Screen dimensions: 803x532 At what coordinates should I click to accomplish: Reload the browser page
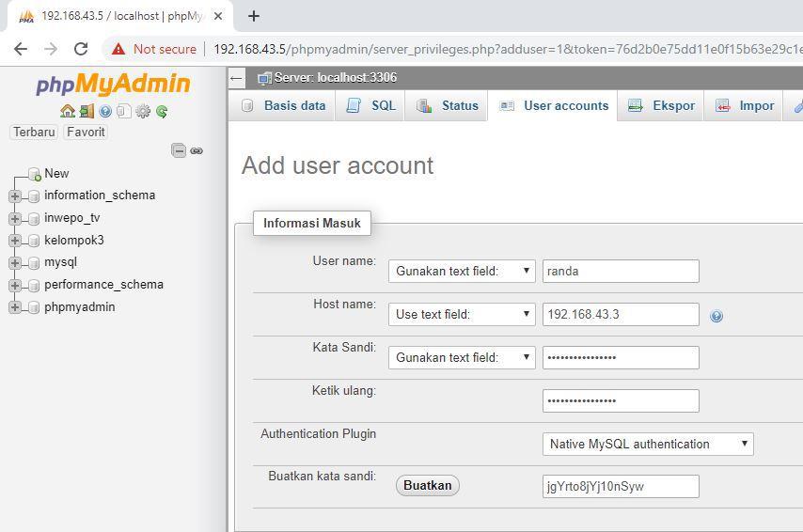pyautogui.click(x=81, y=49)
